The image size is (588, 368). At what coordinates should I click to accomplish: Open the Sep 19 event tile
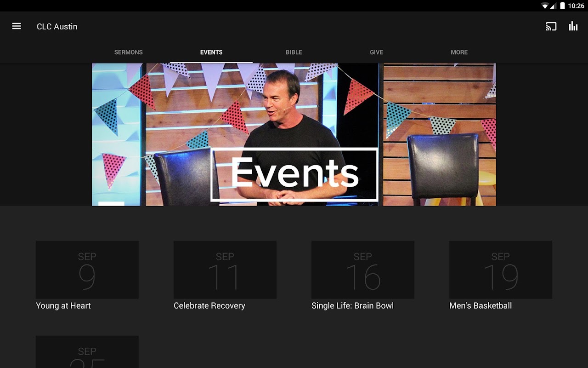pos(501,270)
